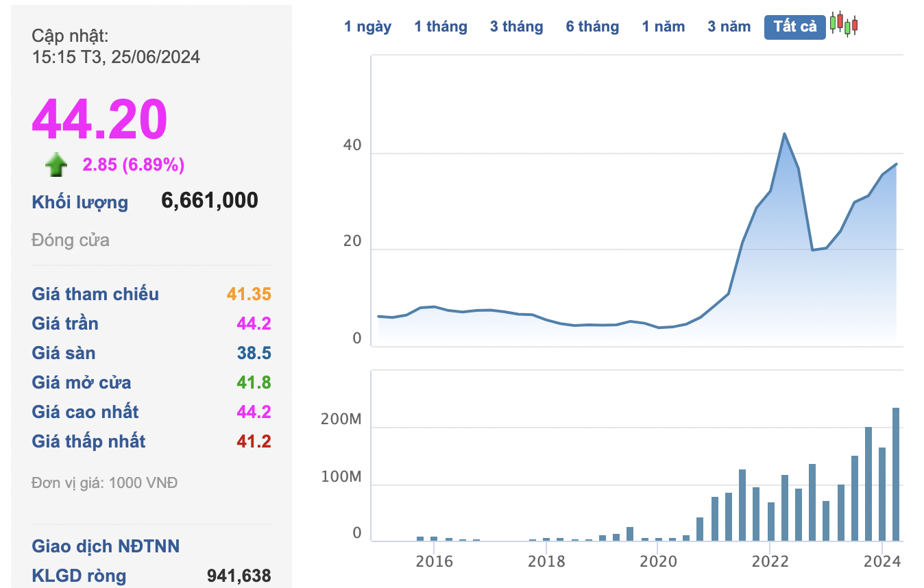Switch chart to candlestick view icon

point(844,24)
